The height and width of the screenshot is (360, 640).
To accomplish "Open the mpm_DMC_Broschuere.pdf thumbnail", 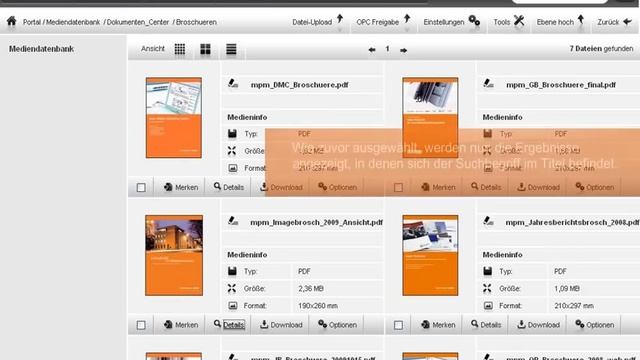I will pyautogui.click(x=174, y=118).
